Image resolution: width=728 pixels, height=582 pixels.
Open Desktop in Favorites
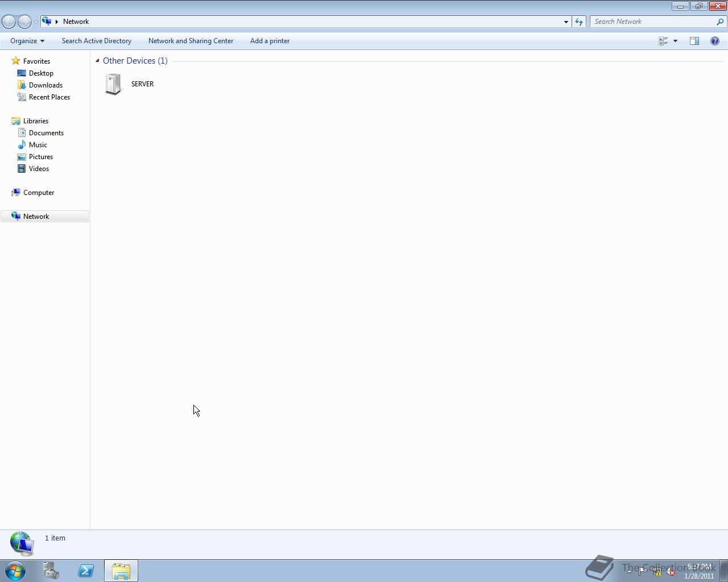coord(41,73)
